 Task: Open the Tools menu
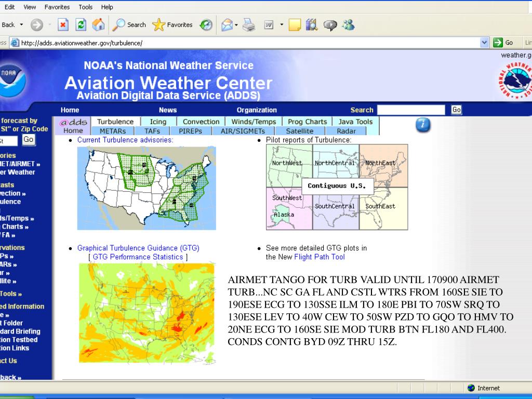pos(86,7)
